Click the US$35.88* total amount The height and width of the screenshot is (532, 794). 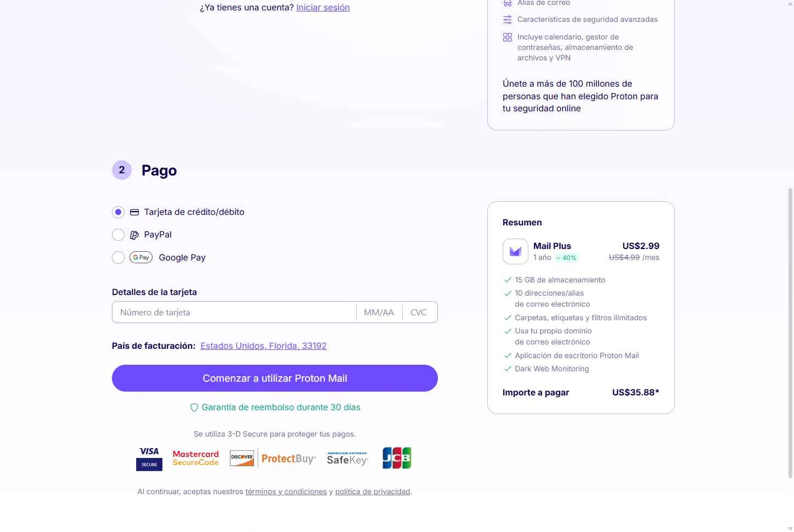635,393
